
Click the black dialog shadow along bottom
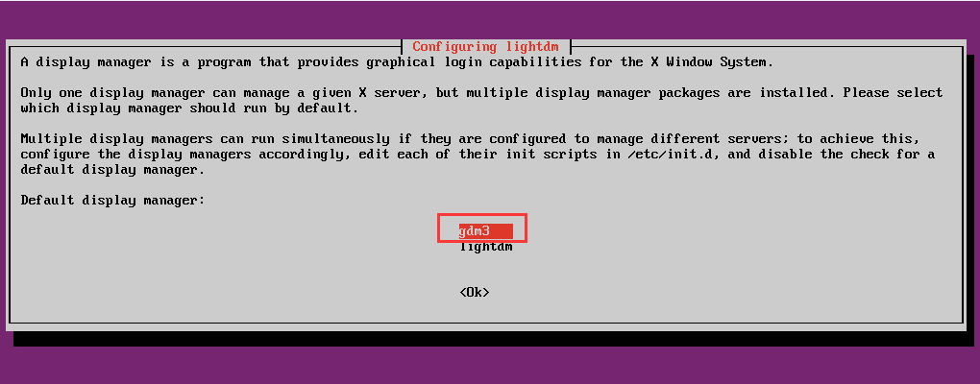494,339
